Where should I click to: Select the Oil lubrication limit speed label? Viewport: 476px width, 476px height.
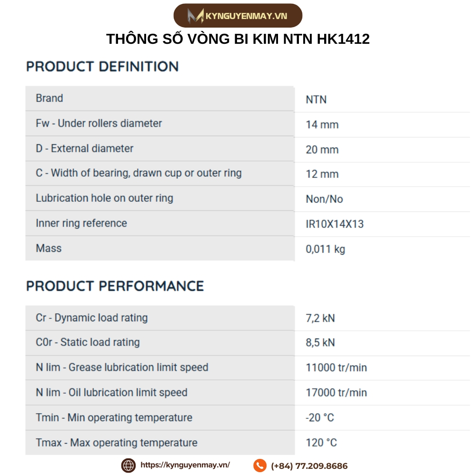[x=112, y=393]
